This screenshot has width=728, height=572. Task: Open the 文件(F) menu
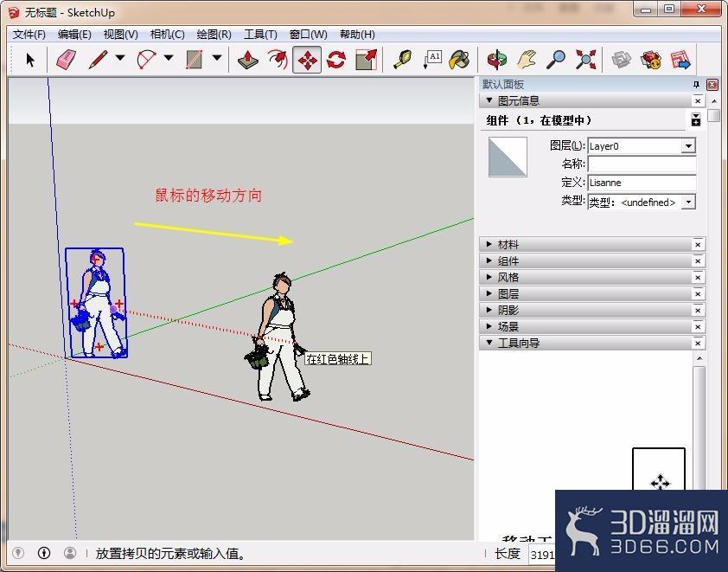[x=29, y=35]
